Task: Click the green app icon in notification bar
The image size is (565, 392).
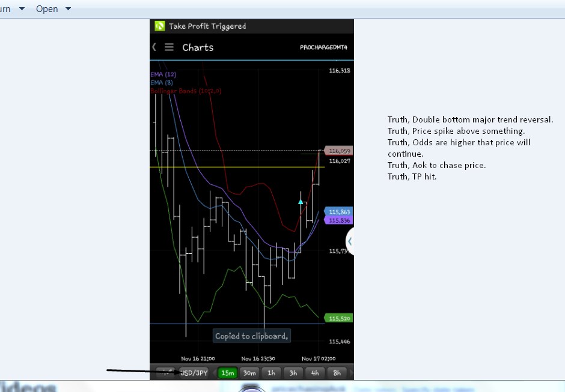Action: coord(160,26)
